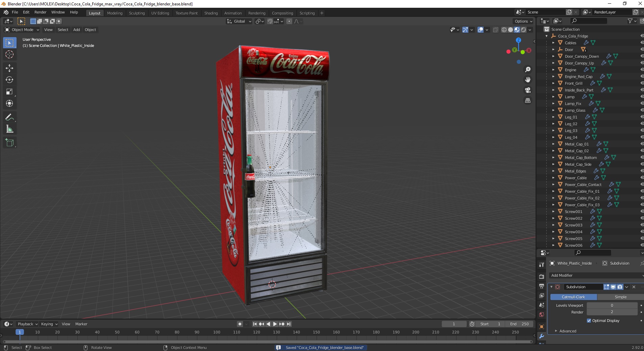Image resolution: width=644 pixels, height=351 pixels.
Task: Open Global transform orientation dropdown
Action: coord(239,21)
